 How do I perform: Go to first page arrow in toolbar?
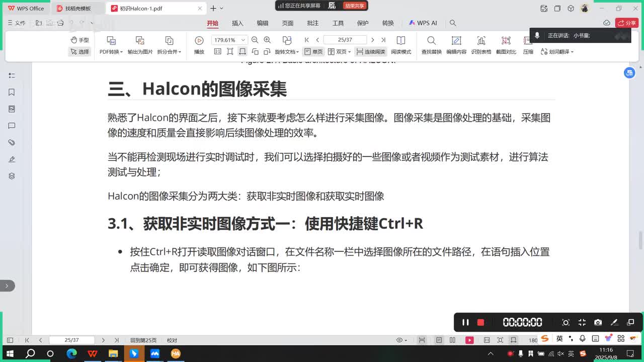point(307,40)
